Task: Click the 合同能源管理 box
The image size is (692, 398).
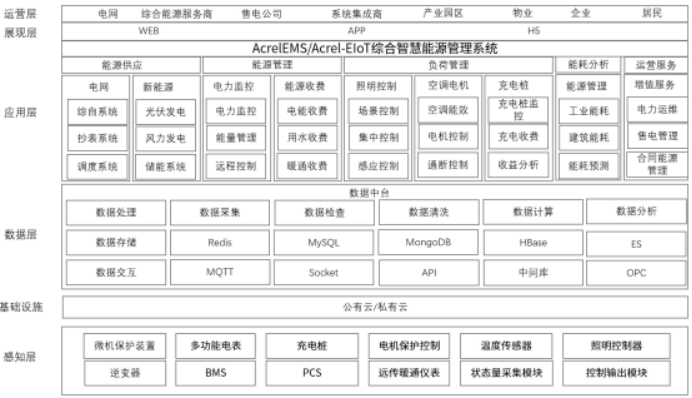Action: (x=657, y=164)
